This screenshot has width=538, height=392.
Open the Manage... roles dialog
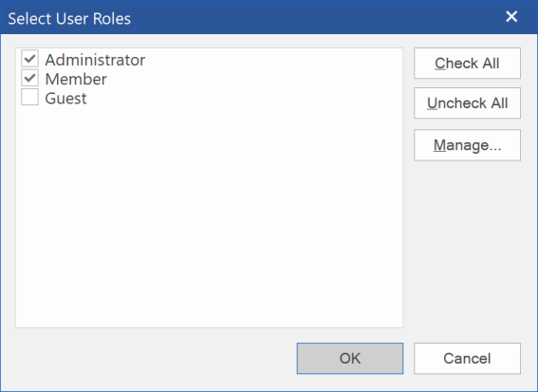(x=467, y=145)
